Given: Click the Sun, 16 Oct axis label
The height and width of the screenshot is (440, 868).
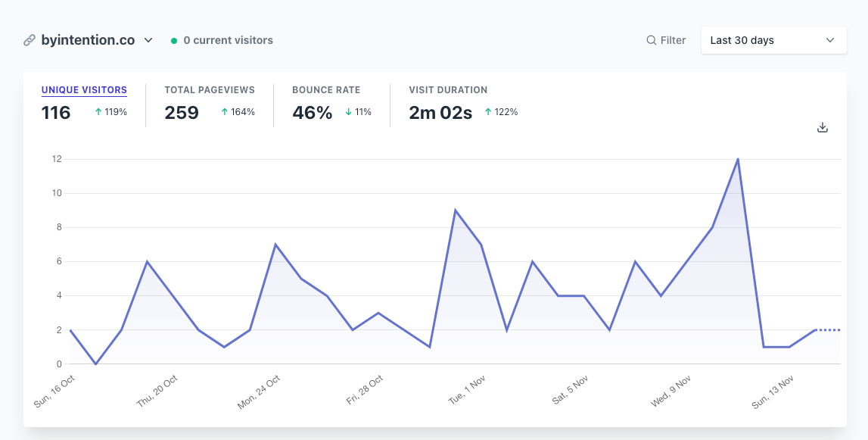Looking at the screenshot, I should pyautogui.click(x=54, y=392).
